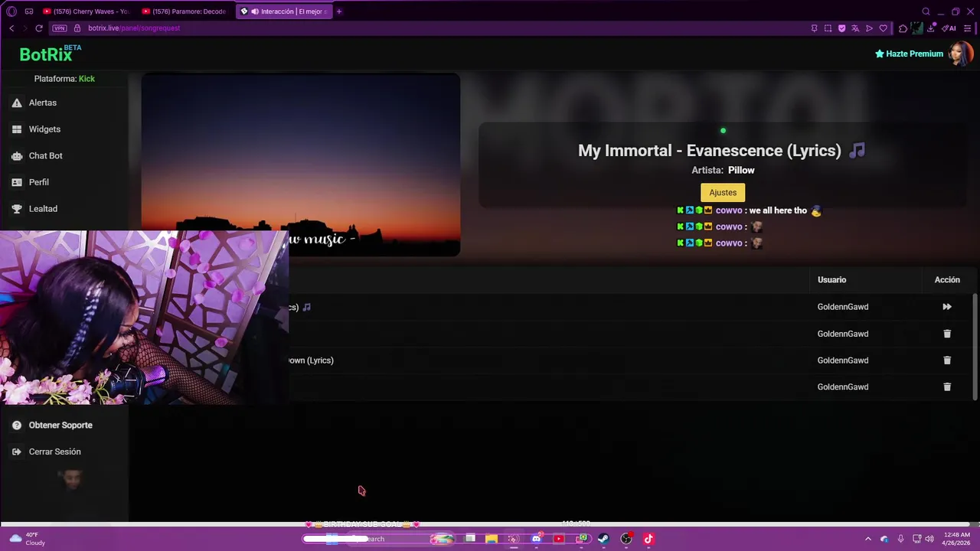Click the Usuario column header
Viewport: 980px width, 551px height.
coord(831,280)
